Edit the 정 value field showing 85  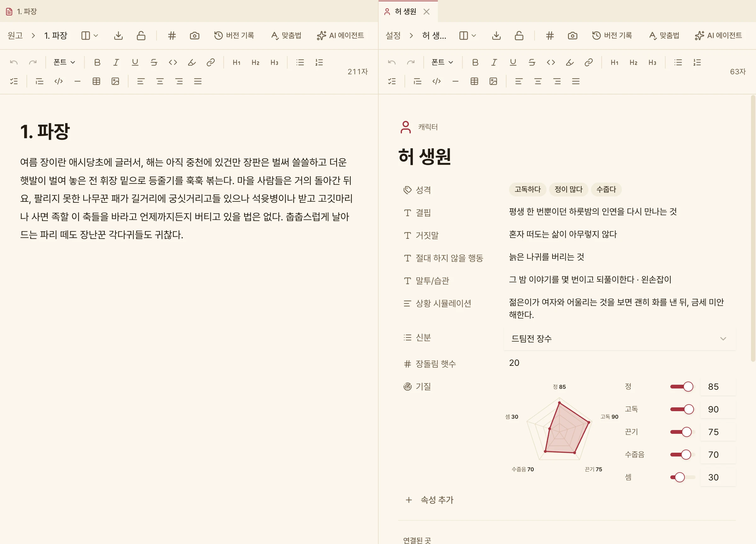click(x=718, y=386)
